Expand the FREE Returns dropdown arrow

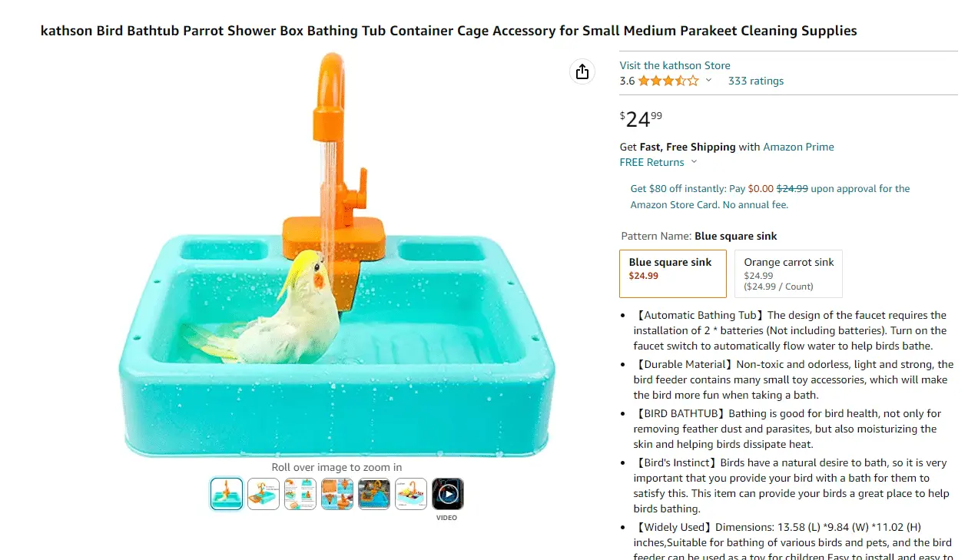click(694, 162)
